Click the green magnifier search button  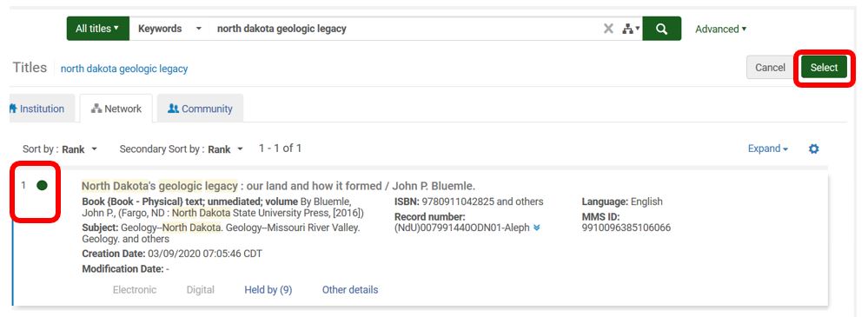(661, 29)
